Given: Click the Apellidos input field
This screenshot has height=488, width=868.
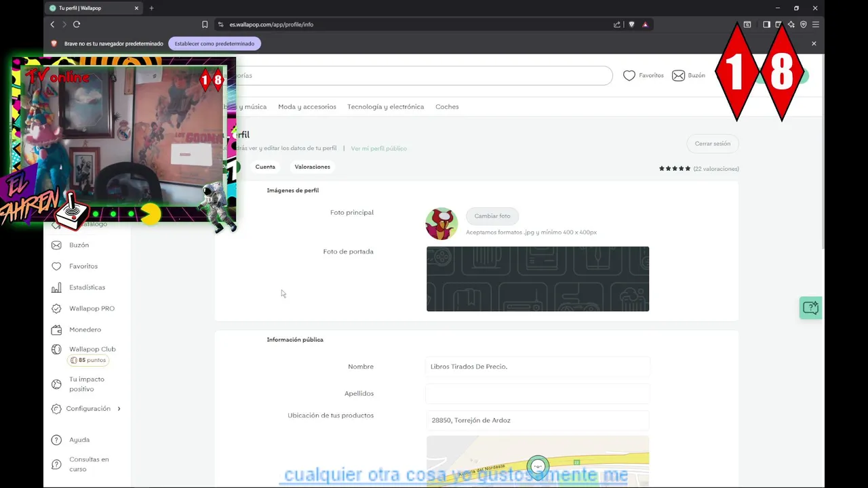Looking at the screenshot, I should pos(538,393).
